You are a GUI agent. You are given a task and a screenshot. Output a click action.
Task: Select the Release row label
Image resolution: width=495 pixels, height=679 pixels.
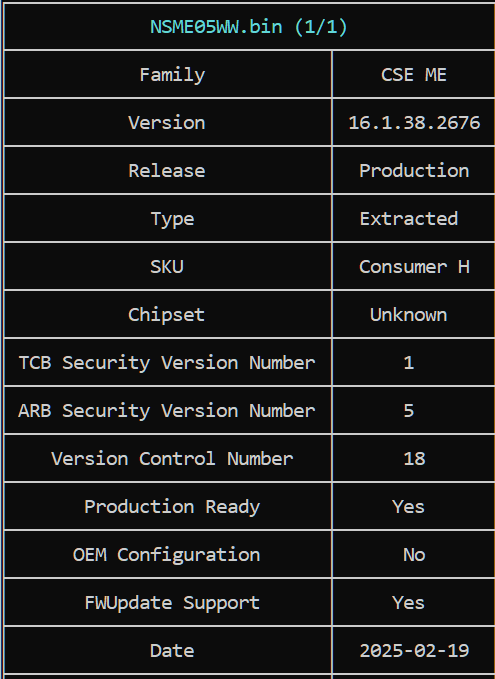[166, 171]
